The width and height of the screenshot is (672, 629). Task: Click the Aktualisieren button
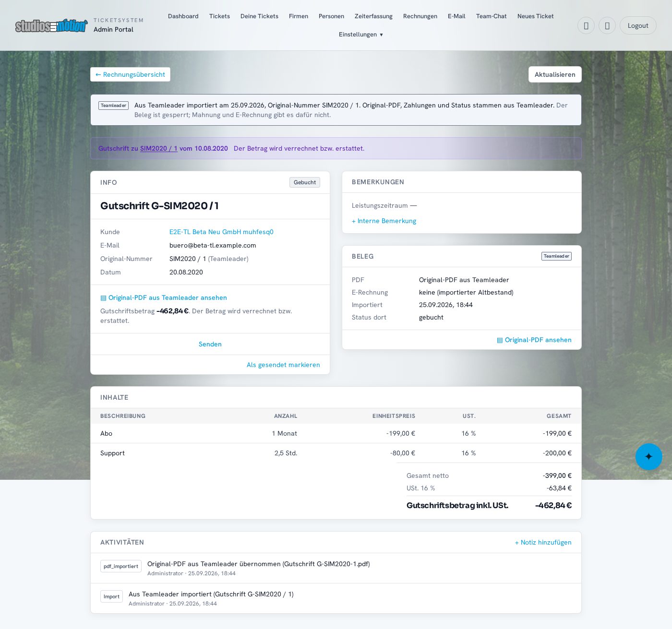(x=555, y=74)
